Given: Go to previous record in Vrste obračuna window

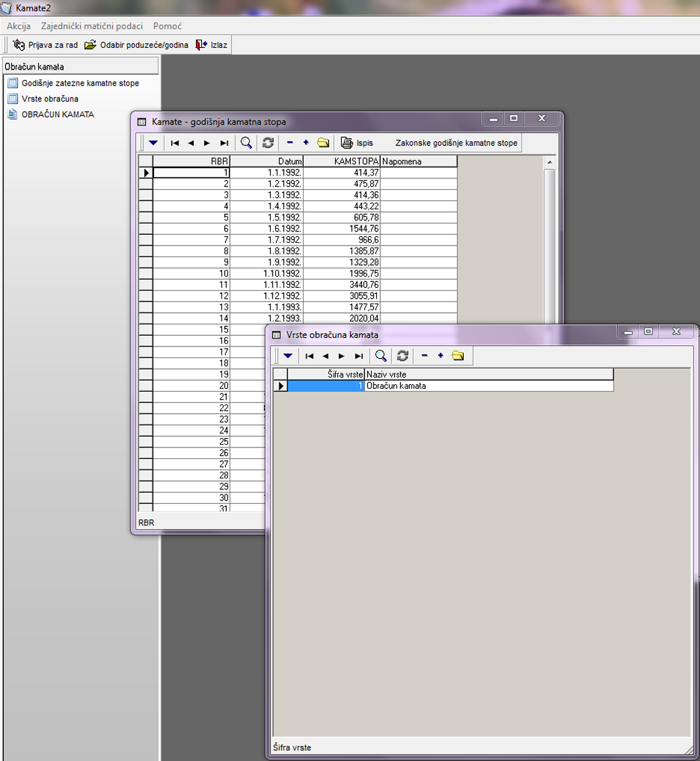Looking at the screenshot, I should click(x=325, y=356).
